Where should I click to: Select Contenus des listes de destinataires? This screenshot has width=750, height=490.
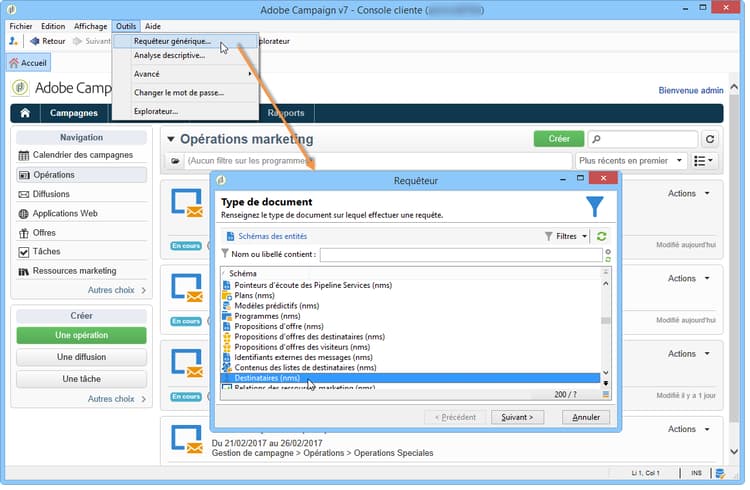click(x=305, y=368)
